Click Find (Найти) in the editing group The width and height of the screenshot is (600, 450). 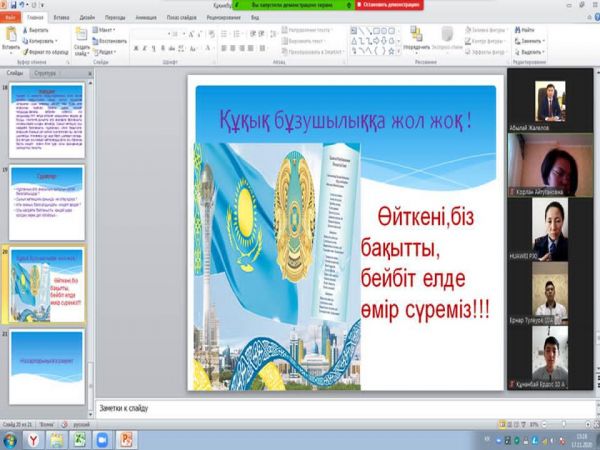point(525,30)
